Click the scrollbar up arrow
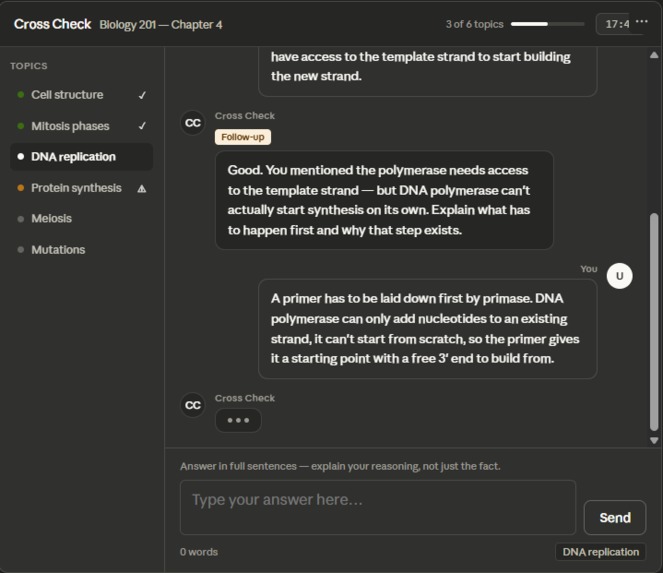 coord(654,55)
